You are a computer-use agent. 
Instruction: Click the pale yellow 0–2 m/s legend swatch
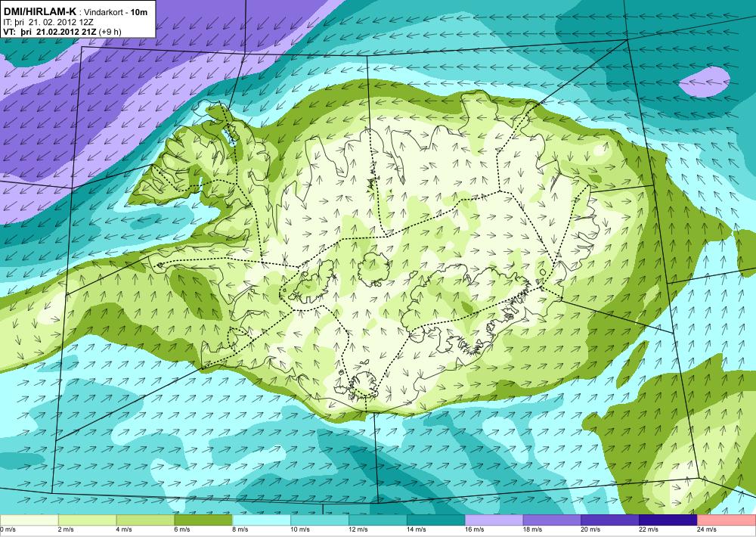(x=29, y=520)
